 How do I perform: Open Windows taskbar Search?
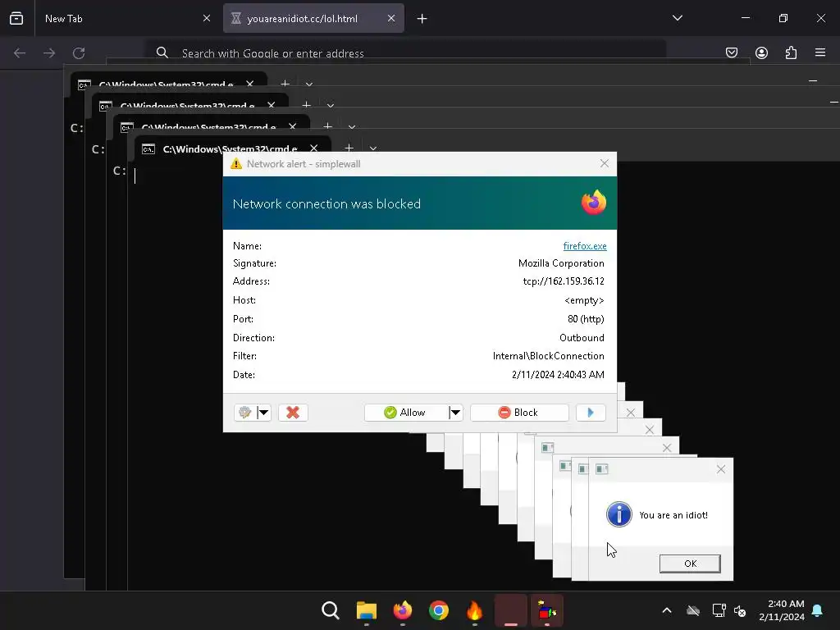(330, 610)
